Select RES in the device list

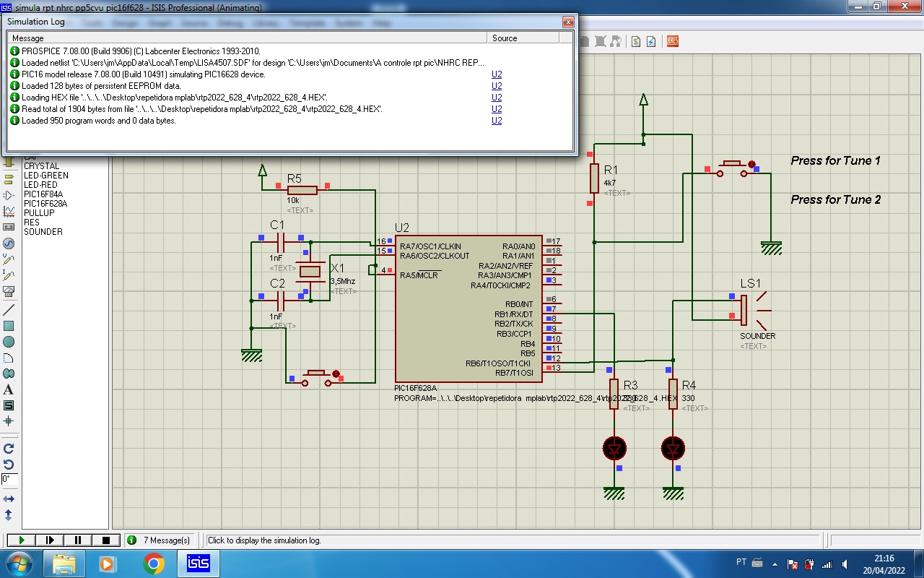coord(32,223)
